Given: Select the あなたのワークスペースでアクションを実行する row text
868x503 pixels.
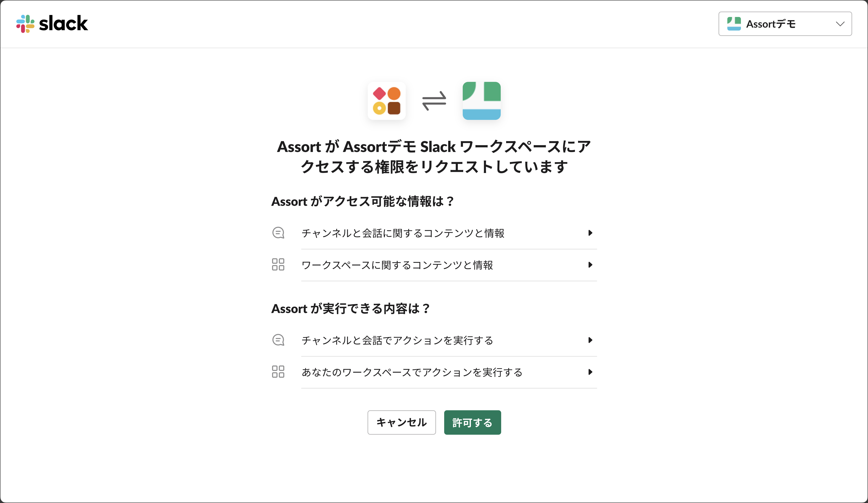Looking at the screenshot, I should coord(412,372).
